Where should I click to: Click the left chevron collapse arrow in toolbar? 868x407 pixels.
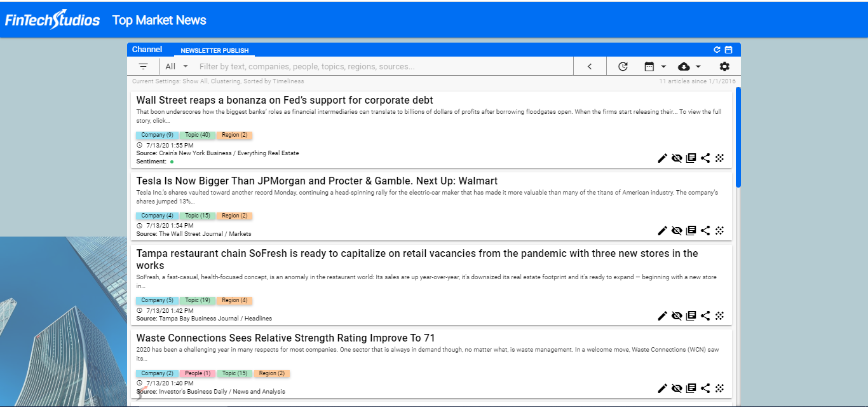590,66
